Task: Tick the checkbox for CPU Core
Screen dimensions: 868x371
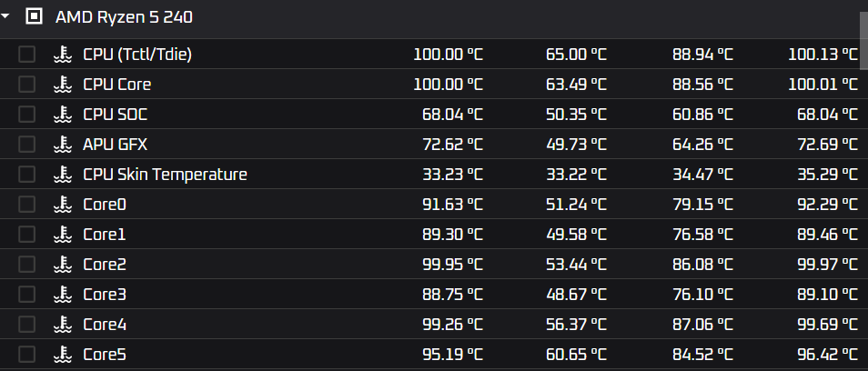Action: [x=26, y=84]
